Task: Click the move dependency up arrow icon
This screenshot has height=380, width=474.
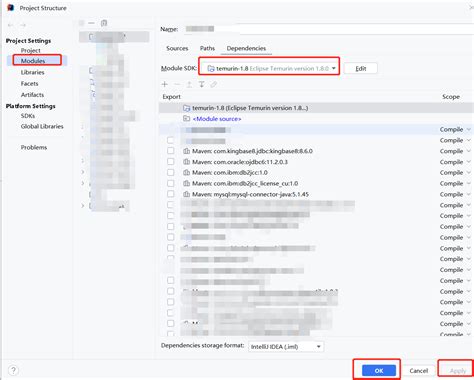Action: (x=189, y=84)
